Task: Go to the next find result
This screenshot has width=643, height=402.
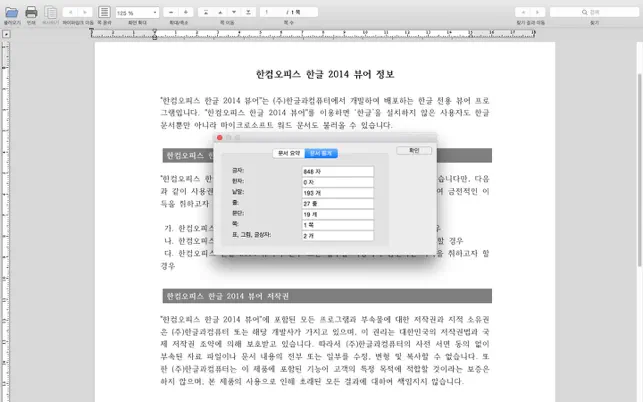Action: (x=538, y=12)
